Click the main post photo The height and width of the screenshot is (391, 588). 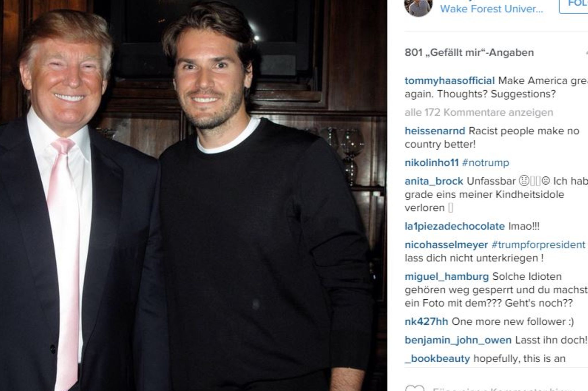click(194, 195)
